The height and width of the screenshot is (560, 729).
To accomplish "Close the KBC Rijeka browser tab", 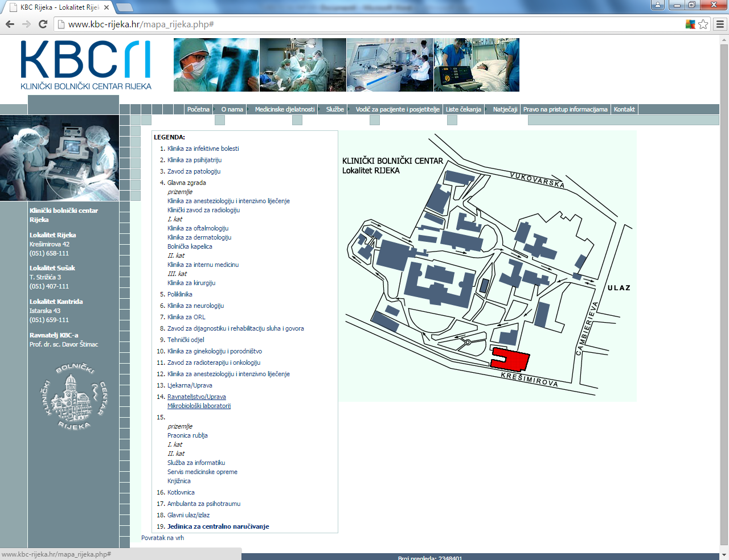I will [x=107, y=7].
